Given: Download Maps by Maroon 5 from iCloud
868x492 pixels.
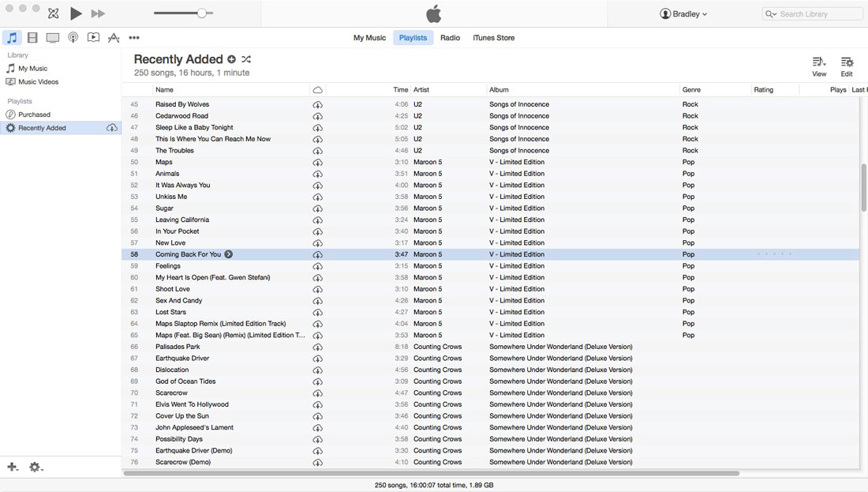Looking at the screenshot, I should click(x=318, y=163).
